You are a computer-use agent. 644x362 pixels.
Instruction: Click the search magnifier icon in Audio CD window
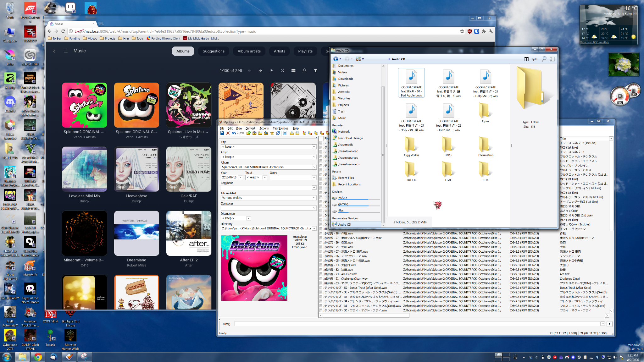544,59
